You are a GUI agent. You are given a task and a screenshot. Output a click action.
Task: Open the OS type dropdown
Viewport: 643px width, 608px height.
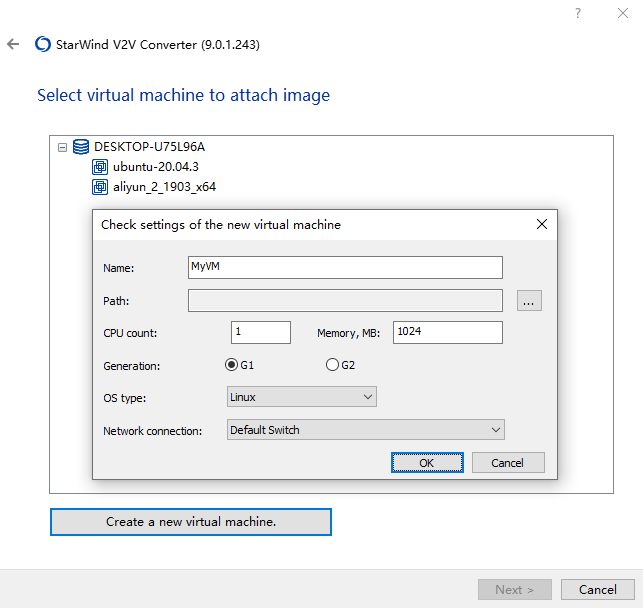[302, 397]
